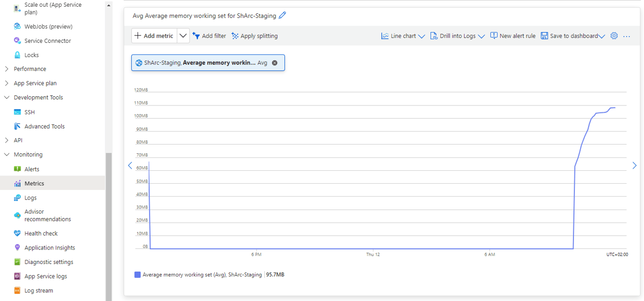Click the Application Insights icon in sidebar
The height and width of the screenshot is (301, 644).
coord(17,247)
